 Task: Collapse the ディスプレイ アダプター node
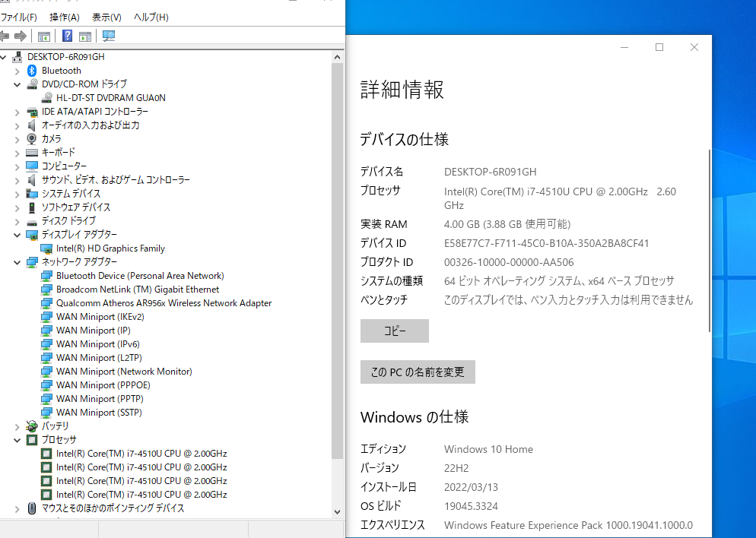coord(17,235)
